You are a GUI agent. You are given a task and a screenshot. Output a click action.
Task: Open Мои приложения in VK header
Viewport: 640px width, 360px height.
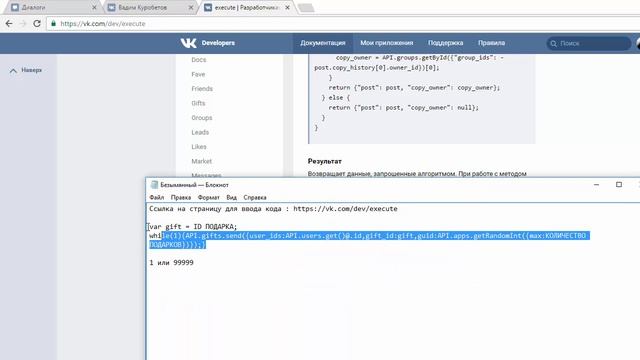[387, 43]
